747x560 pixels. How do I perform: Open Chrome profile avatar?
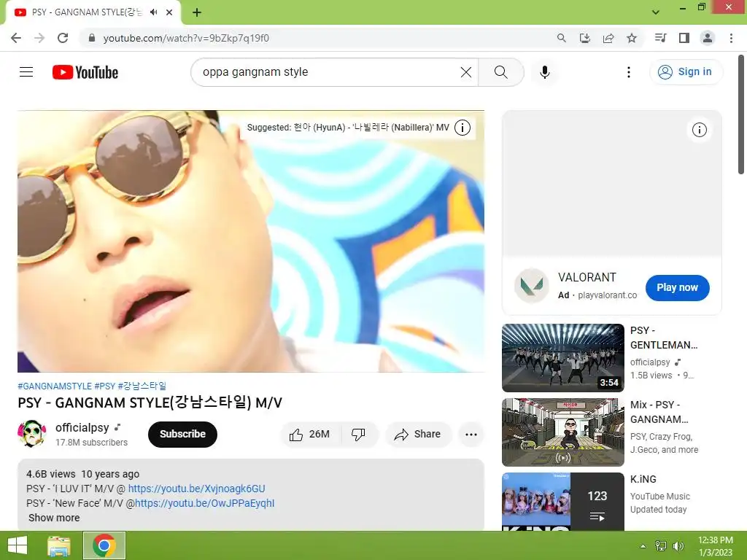tap(708, 38)
